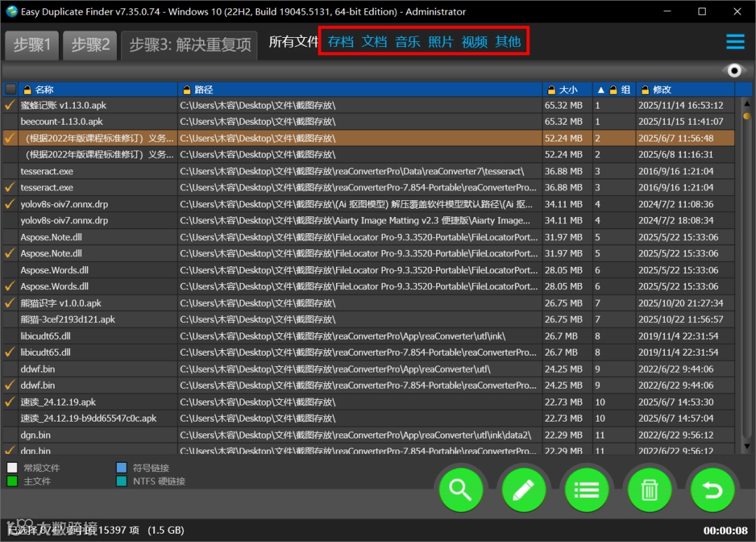Filter by 文档 file type
Image resolution: width=756 pixels, height=542 pixels.
[x=374, y=42]
